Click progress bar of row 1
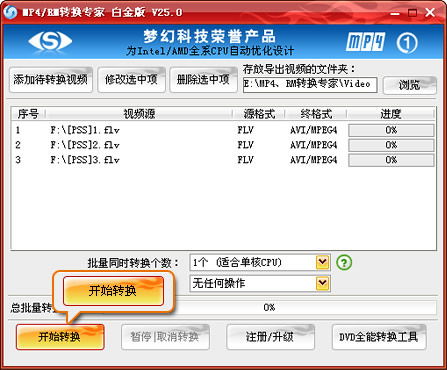Screen dimensions: 447x370 [x=391, y=130]
